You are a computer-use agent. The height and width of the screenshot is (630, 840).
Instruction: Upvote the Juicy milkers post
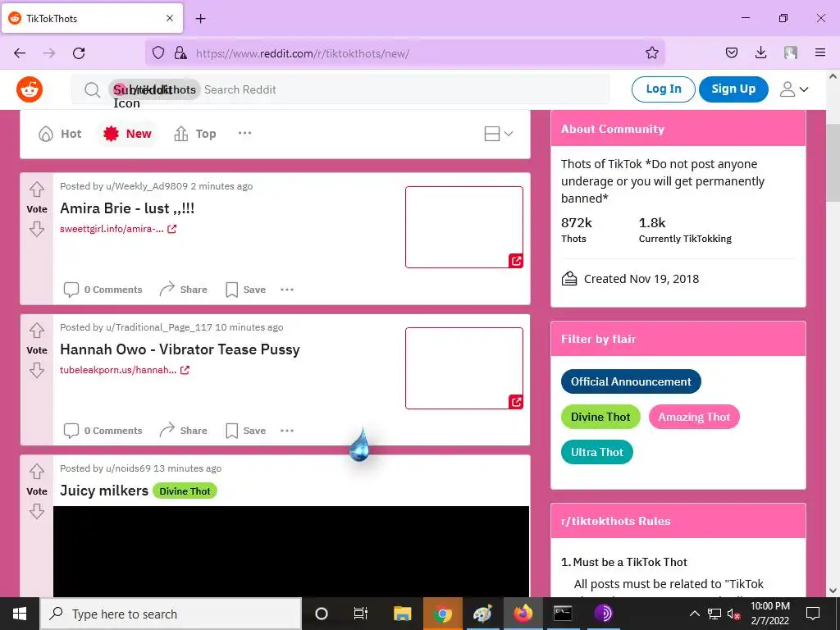pos(36,472)
